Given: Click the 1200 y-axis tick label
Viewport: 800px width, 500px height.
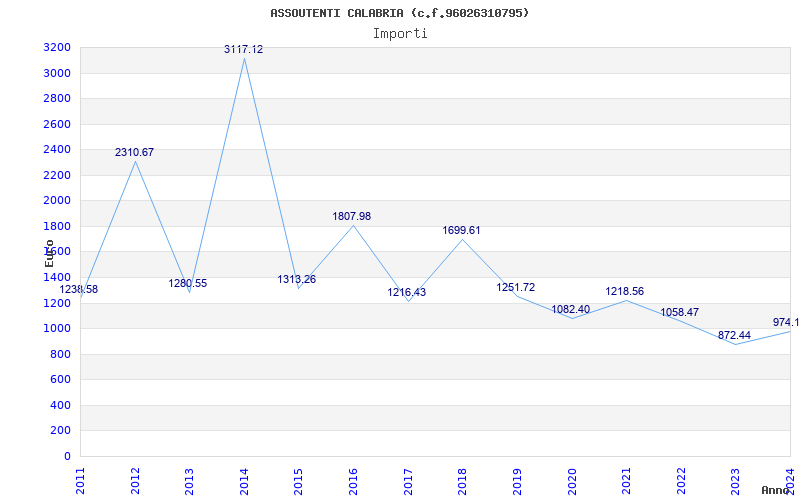Looking at the screenshot, I should coord(57,303).
